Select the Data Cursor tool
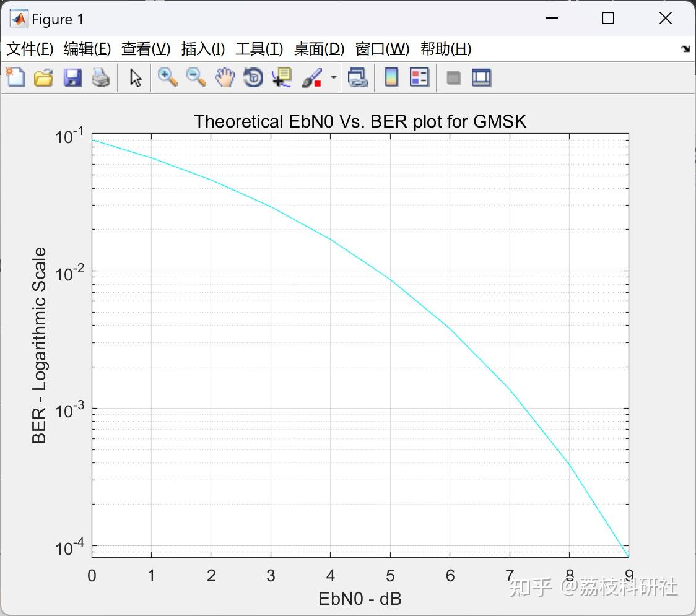696x616 pixels. [x=281, y=77]
